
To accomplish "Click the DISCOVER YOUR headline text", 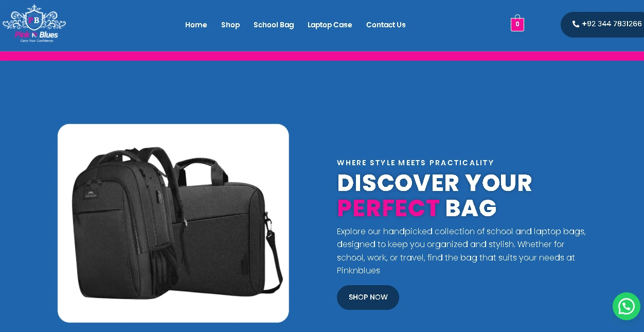I will click(435, 183).
